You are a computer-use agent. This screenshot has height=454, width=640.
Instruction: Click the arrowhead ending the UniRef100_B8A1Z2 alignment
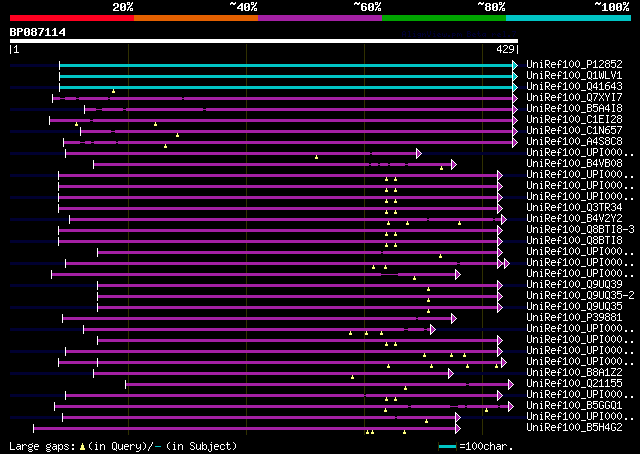point(450,373)
